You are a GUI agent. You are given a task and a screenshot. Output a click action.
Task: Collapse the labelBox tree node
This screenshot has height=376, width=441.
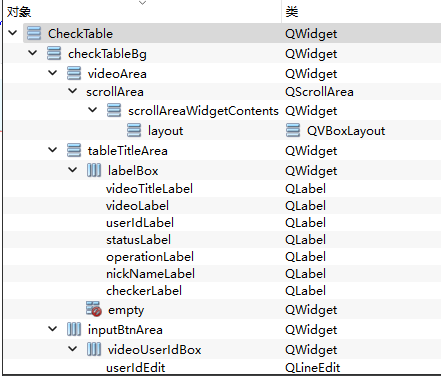72,170
